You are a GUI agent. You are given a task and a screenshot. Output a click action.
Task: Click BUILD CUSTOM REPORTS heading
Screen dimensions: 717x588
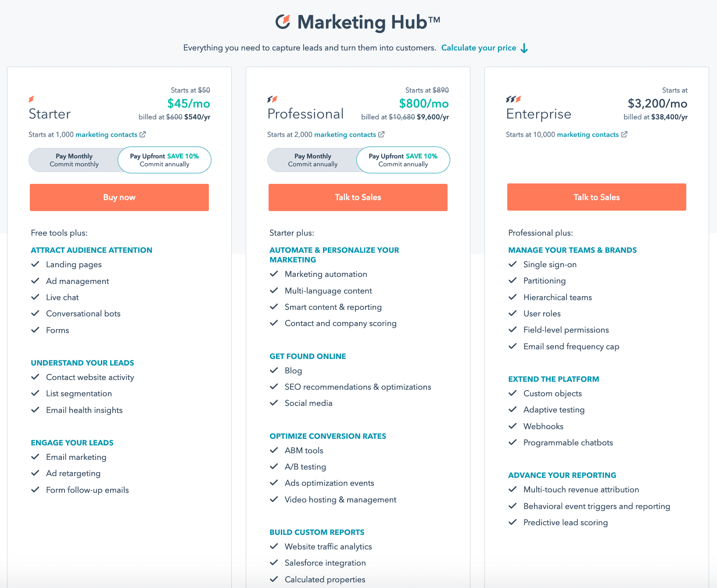point(317,532)
